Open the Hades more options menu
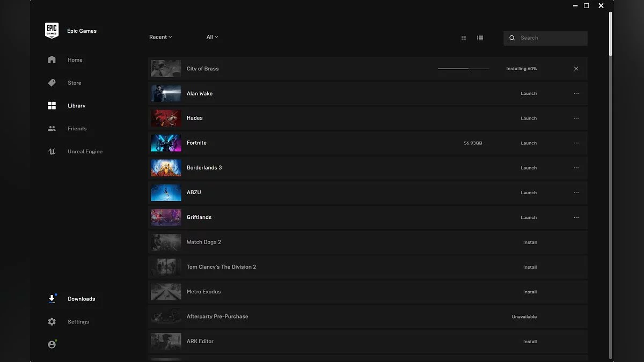 576,118
